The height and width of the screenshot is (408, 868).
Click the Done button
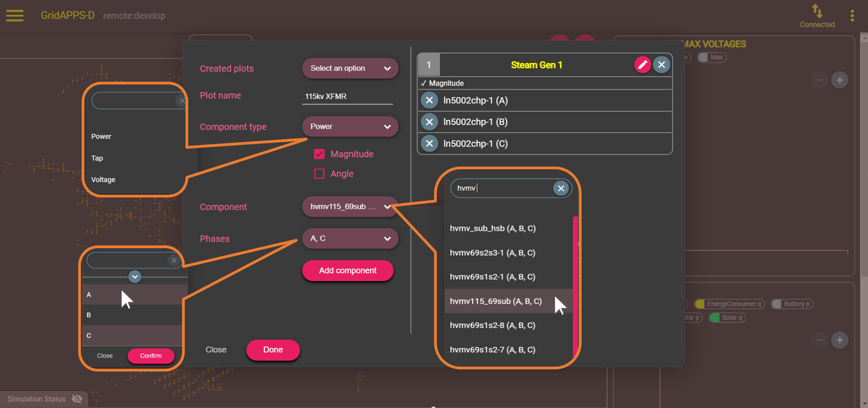click(273, 350)
